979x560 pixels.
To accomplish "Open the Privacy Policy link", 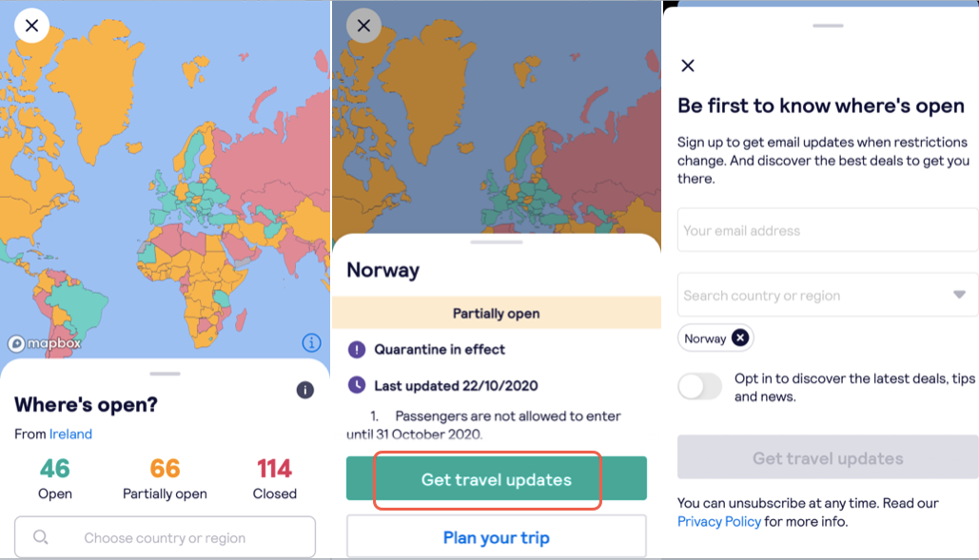I will tap(719, 521).
